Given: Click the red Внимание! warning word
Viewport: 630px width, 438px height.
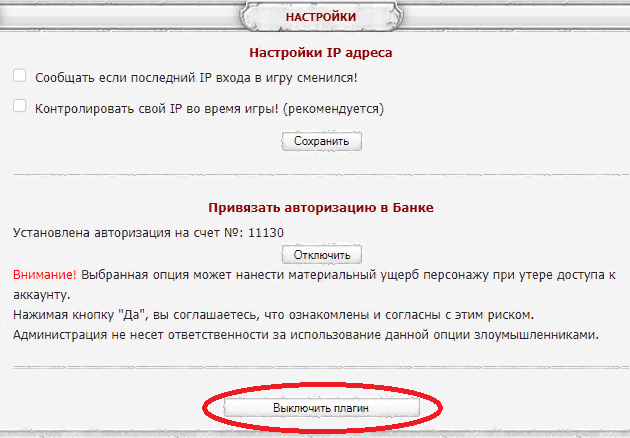Looking at the screenshot, I should [x=44, y=273].
